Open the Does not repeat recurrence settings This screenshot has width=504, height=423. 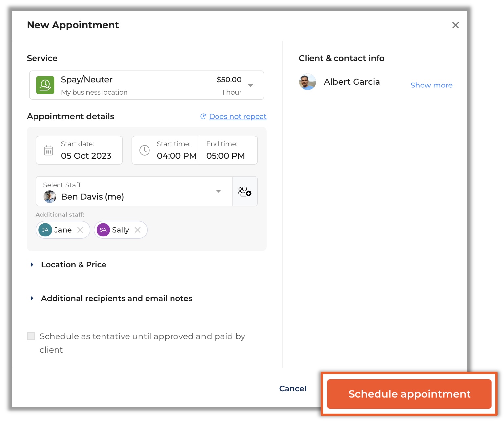pyautogui.click(x=238, y=116)
